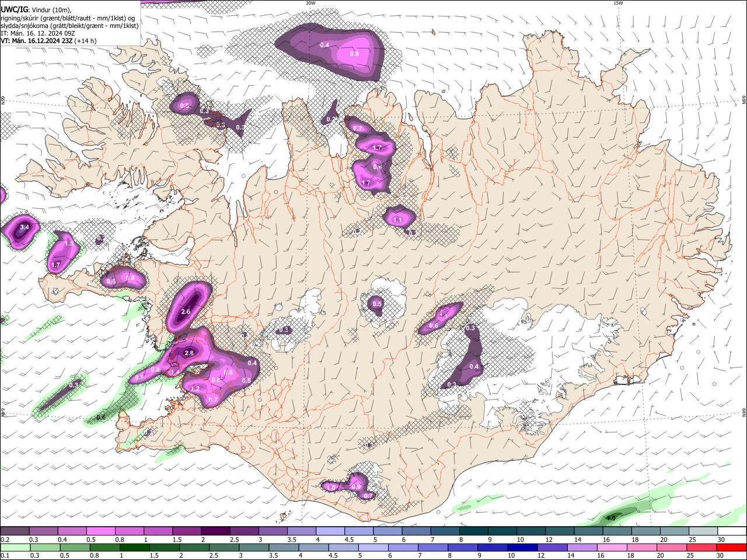
Task: Click the 0.4 value in the northern offshore snow band
Action: (x=324, y=45)
